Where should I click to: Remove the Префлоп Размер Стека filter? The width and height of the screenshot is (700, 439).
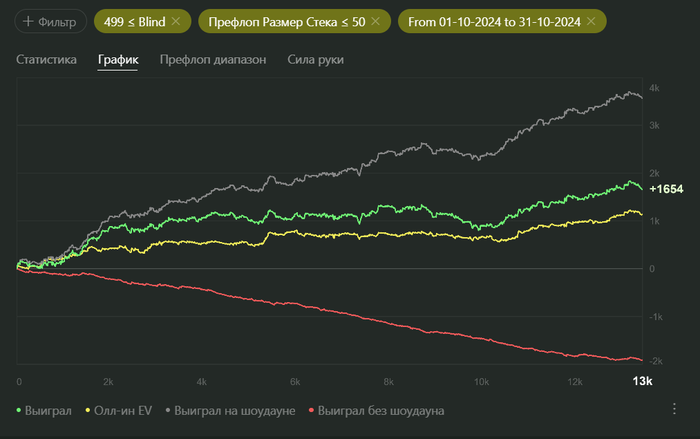pyautogui.click(x=375, y=21)
